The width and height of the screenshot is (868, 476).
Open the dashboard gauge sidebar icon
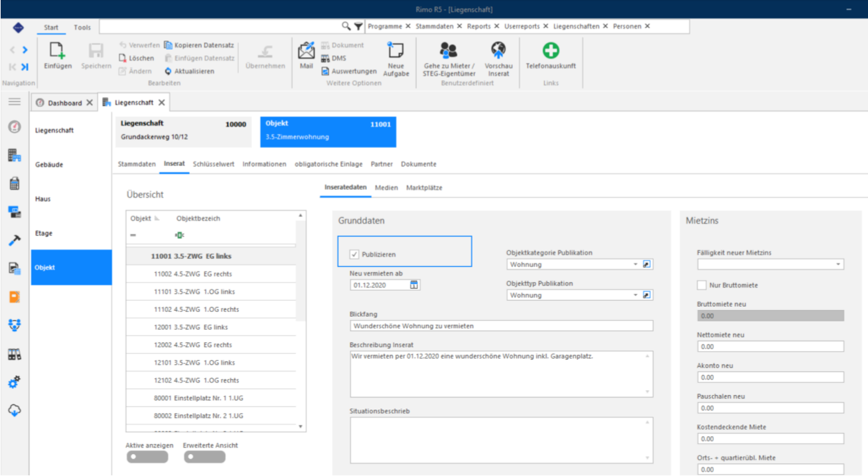tap(14, 126)
